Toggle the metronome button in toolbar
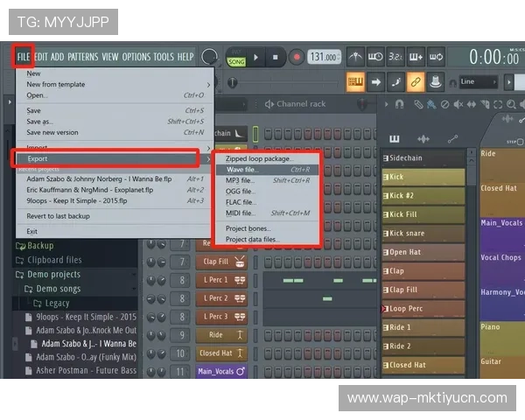This screenshot has width=525, height=420. click(355, 57)
